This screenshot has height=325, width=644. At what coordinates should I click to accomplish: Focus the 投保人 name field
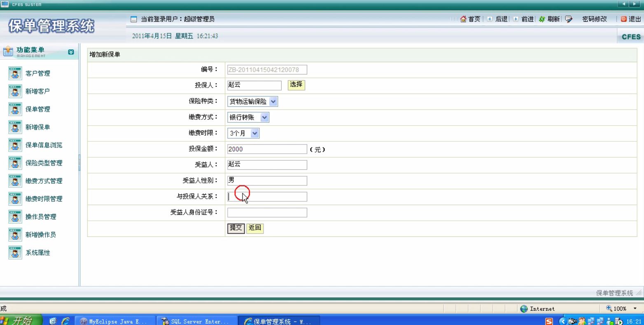point(254,85)
